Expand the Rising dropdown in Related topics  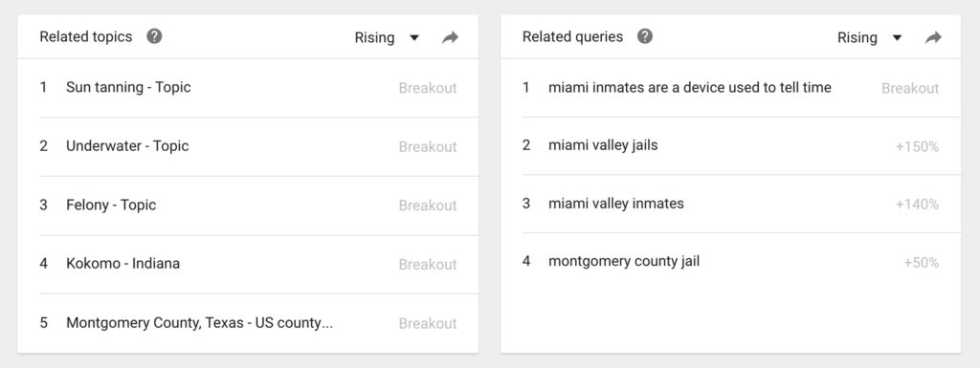click(387, 37)
